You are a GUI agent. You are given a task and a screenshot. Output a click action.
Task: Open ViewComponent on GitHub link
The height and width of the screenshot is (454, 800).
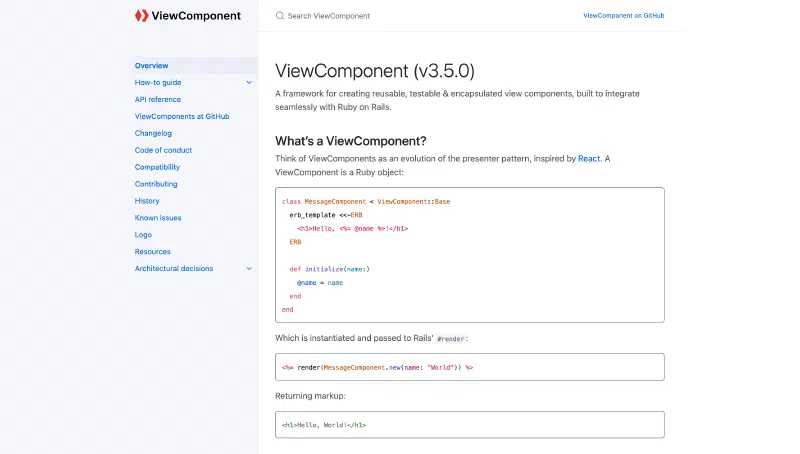(x=623, y=16)
